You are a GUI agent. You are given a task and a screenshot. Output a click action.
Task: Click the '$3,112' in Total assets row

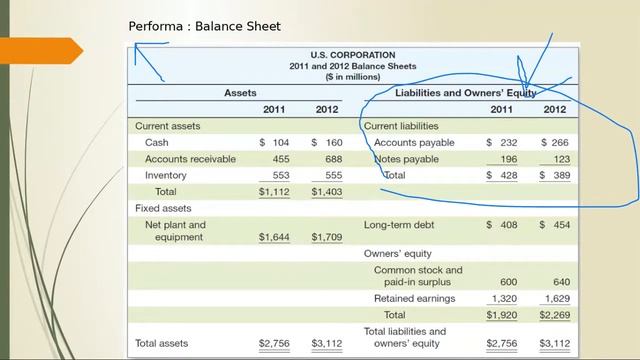327,344
